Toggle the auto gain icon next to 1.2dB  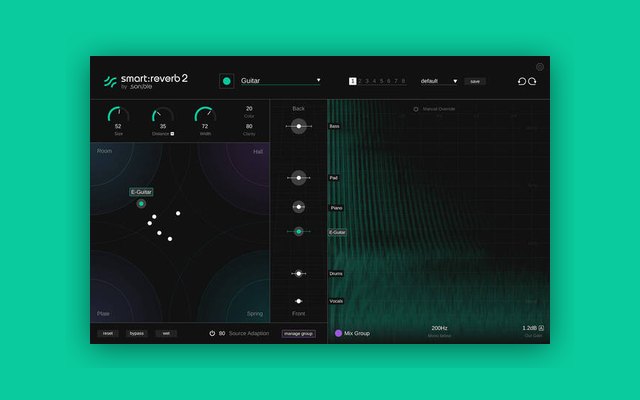pos(541,328)
